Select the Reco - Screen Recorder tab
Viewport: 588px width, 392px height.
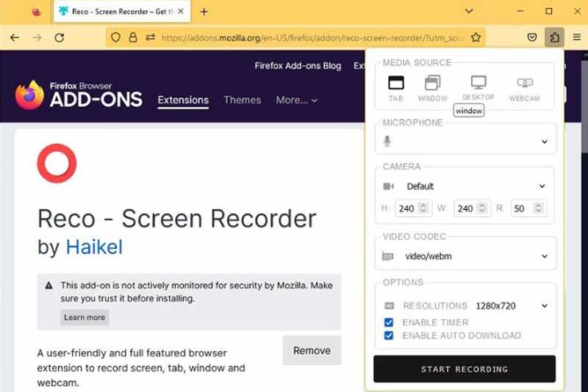point(122,12)
